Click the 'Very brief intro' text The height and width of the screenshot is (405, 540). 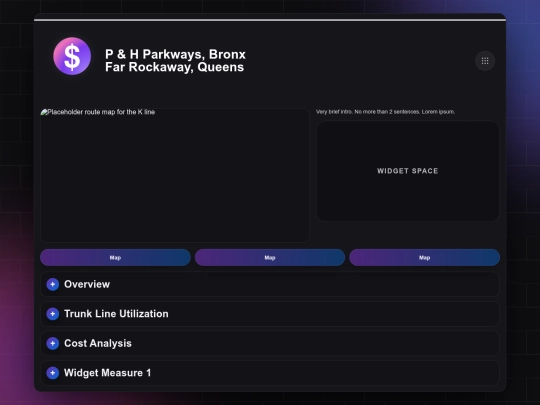(385, 112)
